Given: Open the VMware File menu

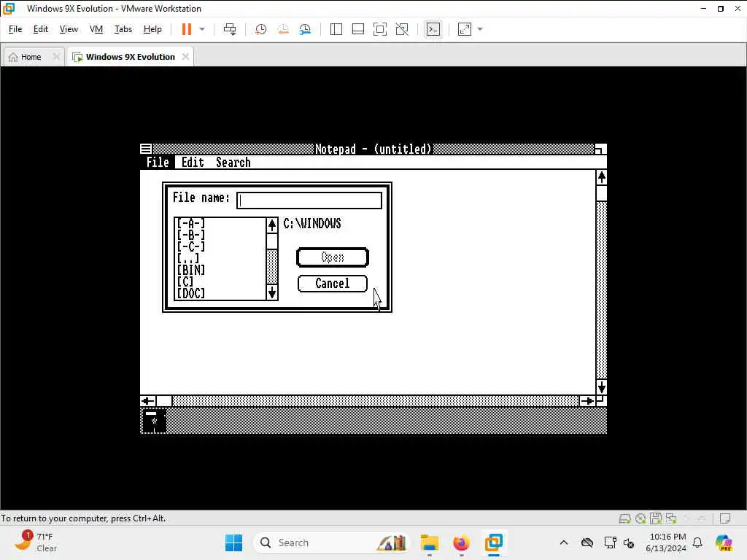Looking at the screenshot, I should tap(15, 29).
